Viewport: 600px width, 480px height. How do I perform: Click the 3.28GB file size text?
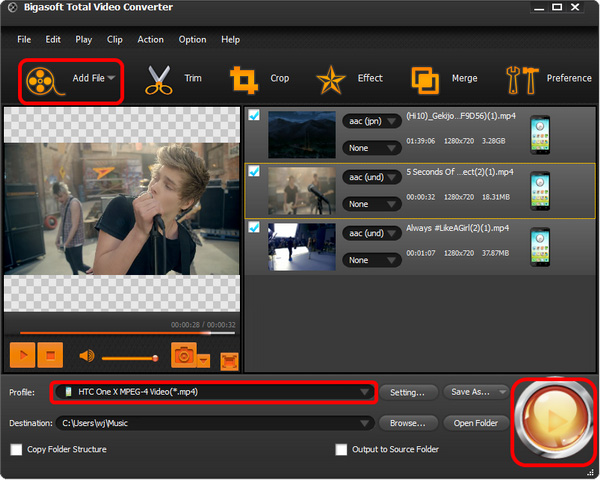pyautogui.click(x=494, y=141)
